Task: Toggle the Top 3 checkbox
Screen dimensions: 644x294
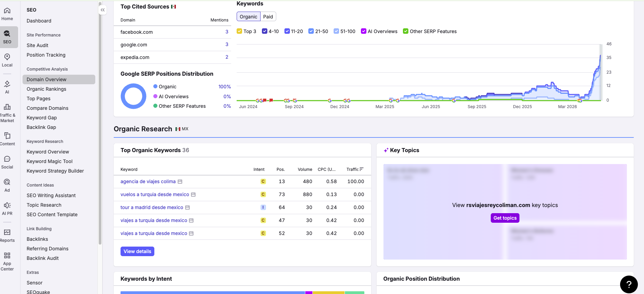Action: (239, 31)
